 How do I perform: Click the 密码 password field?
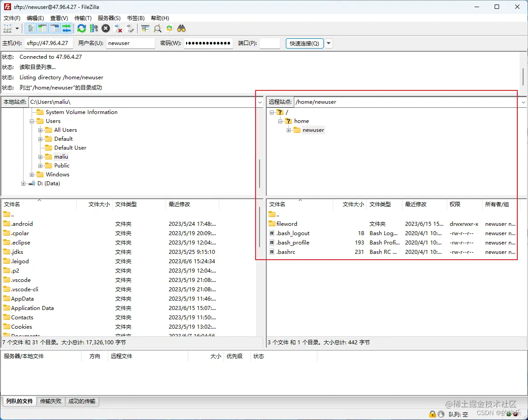pyautogui.click(x=208, y=43)
